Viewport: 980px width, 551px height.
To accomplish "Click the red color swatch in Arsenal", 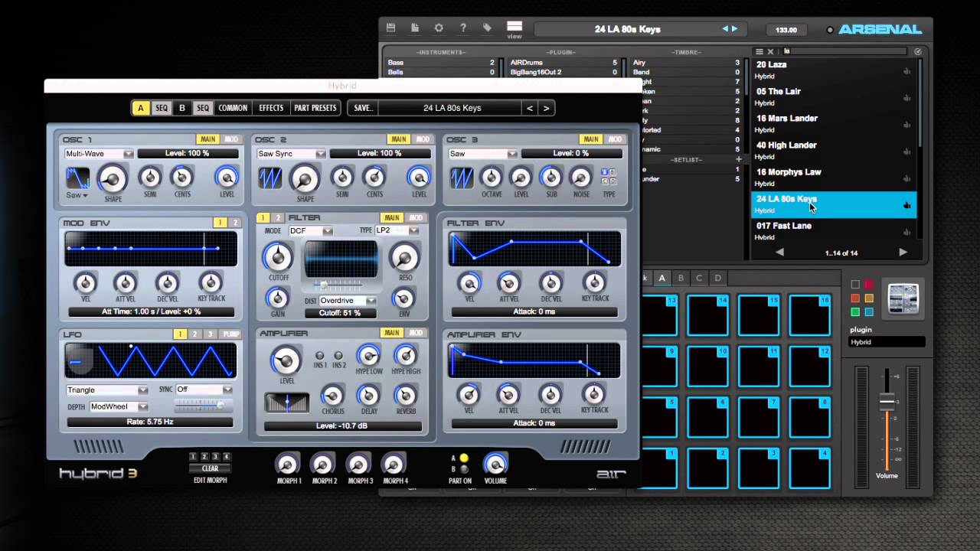I will click(869, 285).
